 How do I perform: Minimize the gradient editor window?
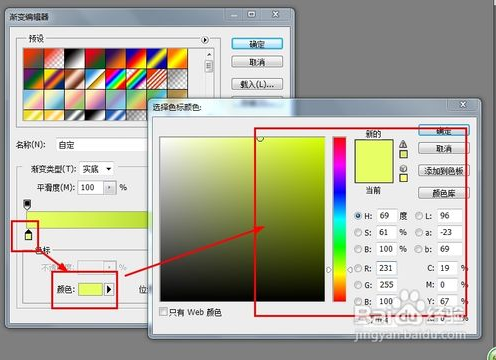click(234, 15)
